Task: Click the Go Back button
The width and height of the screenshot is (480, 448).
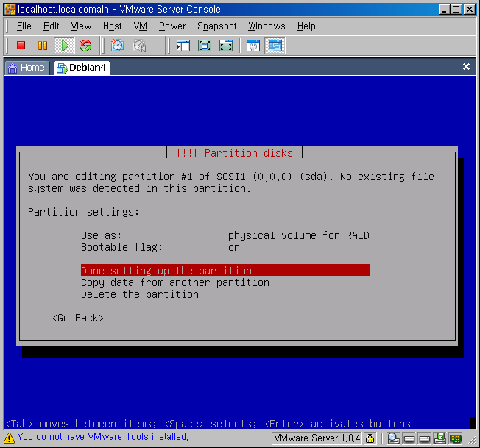Action: tap(77, 318)
